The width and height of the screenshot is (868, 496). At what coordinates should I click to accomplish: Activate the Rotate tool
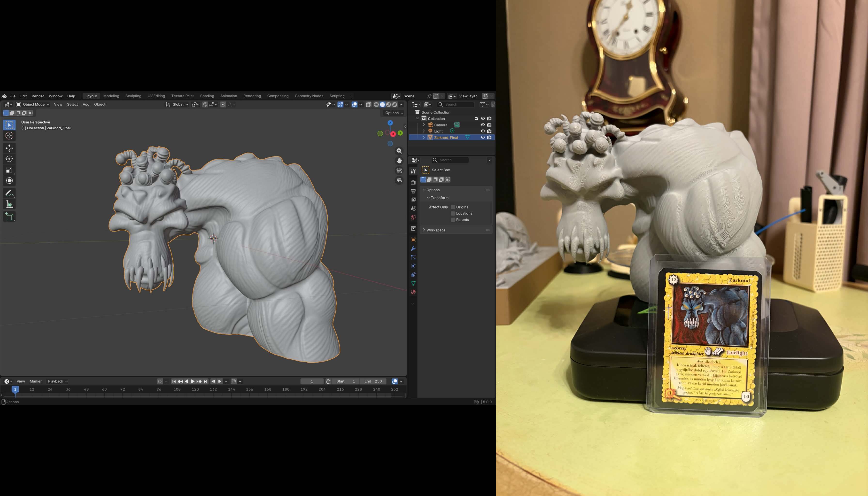tap(9, 159)
